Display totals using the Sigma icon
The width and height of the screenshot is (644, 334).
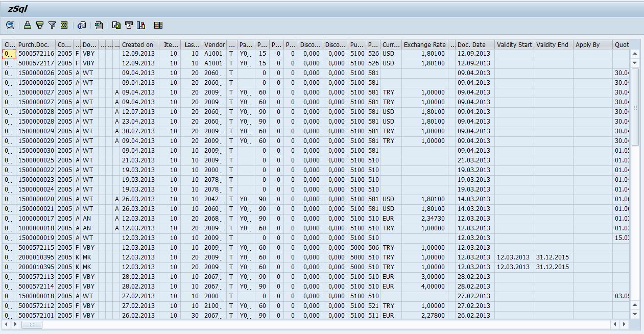click(x=63, y=26)
